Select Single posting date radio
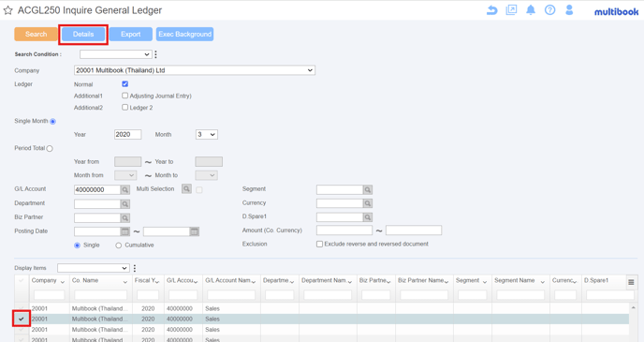The height and width of the screenshot is (342, 644). 77,245
